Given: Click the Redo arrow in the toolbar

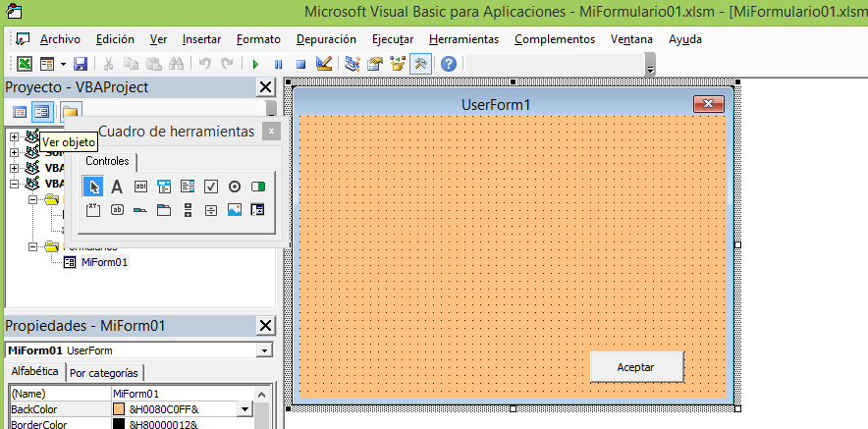Looking at the screenshot, I should (x=228, y=64).
